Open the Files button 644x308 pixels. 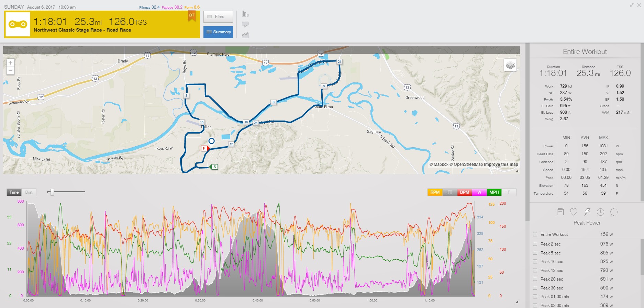tap(218, 16)
